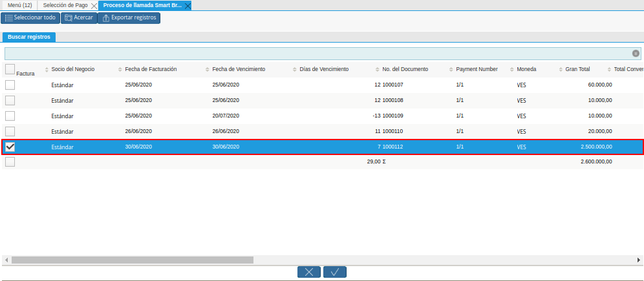The width and height of the screenshot is (644, 281).
Task: Click the Gran Total value 60.000,00
Action: click(x=600, y=85)
